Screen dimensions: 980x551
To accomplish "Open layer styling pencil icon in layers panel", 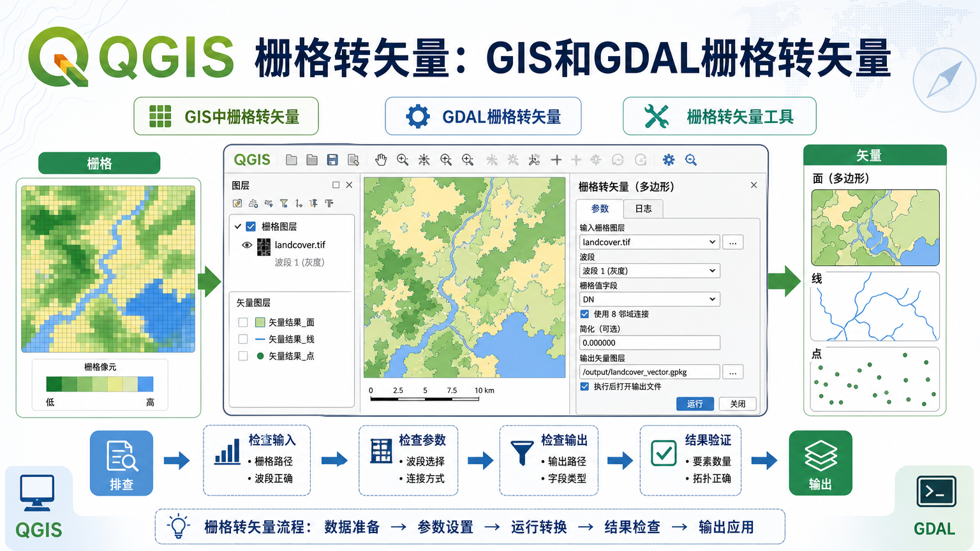I will 237,203.
